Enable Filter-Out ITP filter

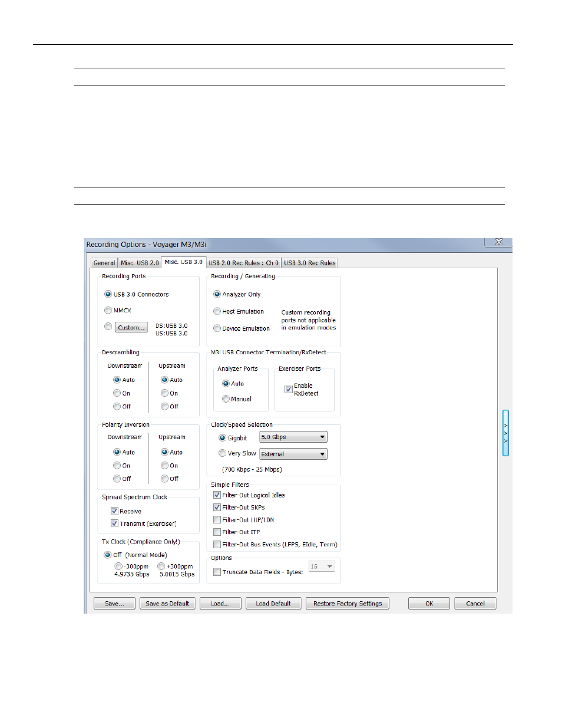(217, 532)
